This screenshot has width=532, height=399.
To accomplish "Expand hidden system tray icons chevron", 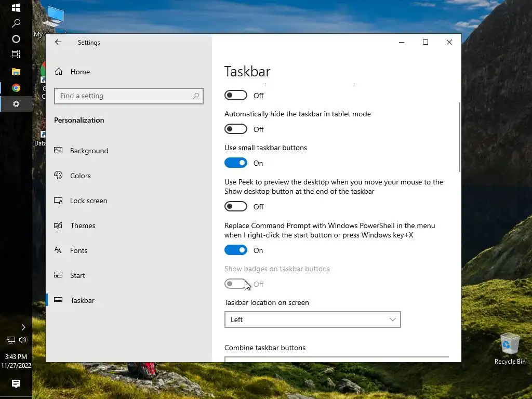I will click(x=23, y=327).
